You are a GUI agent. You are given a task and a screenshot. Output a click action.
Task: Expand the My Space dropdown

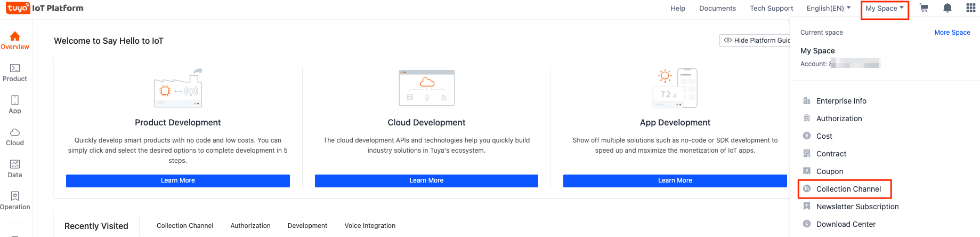(885, 8)
